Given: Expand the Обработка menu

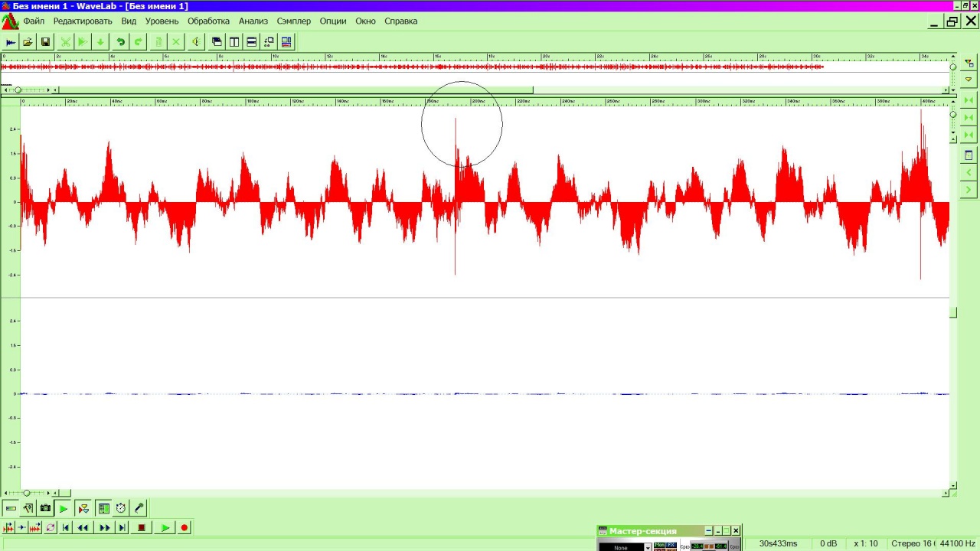Looking at the screenshot, I should point(208,21).
